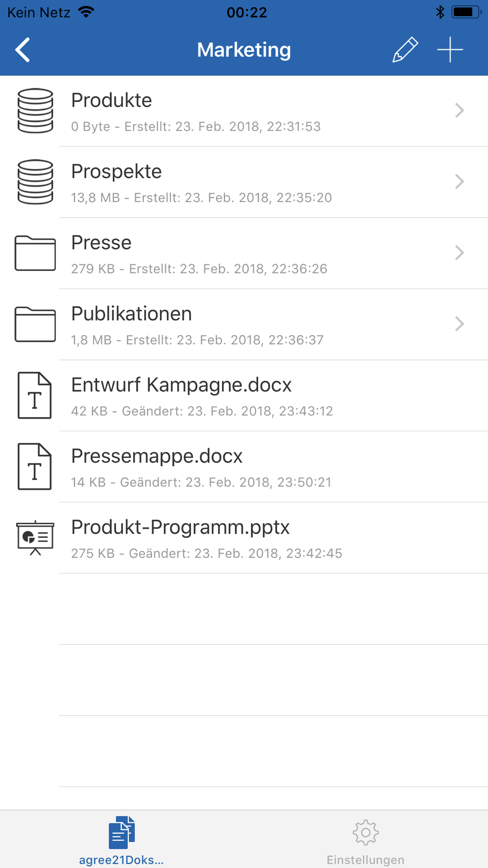This screenshot has height=868, width=488.
Task: Switch to the agree21Doks tab
Action: click(x=122, y=840)
